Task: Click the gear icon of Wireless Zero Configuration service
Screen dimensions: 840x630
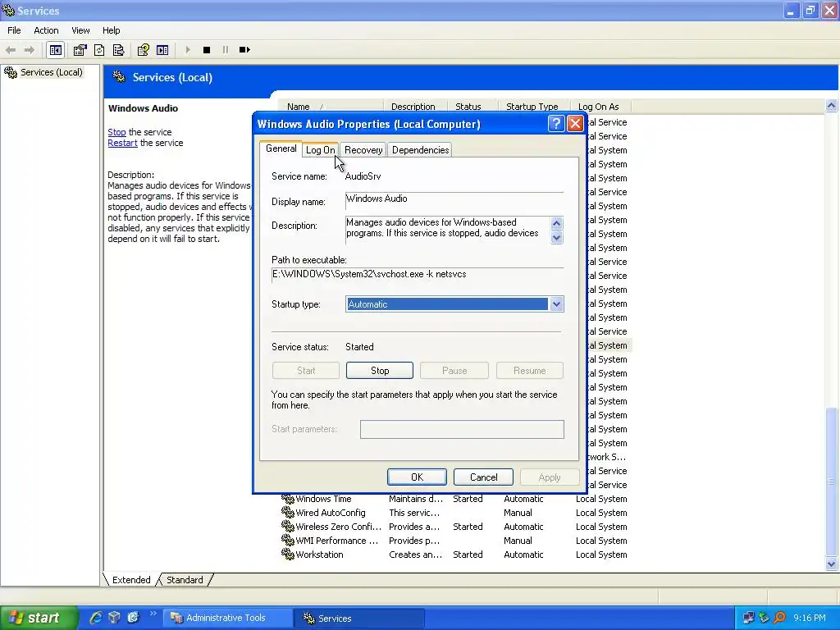Action: [x=288, y=527]
